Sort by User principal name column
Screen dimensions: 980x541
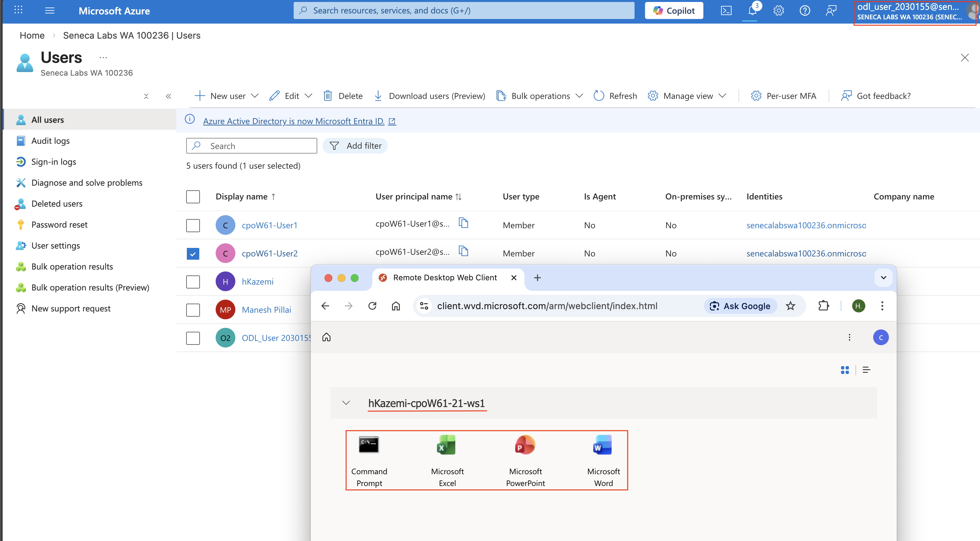click(x=419, y=196)
